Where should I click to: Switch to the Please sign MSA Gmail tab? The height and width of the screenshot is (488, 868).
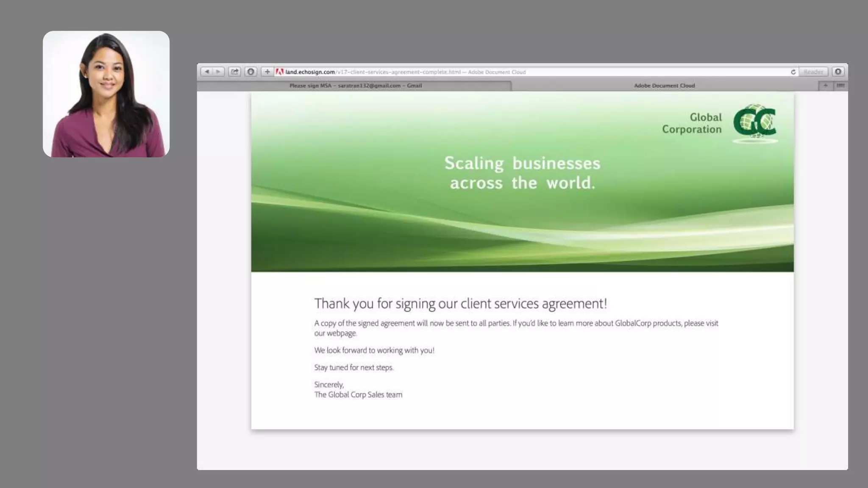pos(355,86)
